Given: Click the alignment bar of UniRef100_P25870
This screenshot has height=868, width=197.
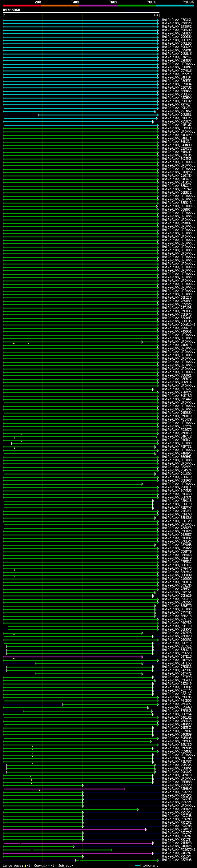Looking at the screenshot, I should point(79,122).
